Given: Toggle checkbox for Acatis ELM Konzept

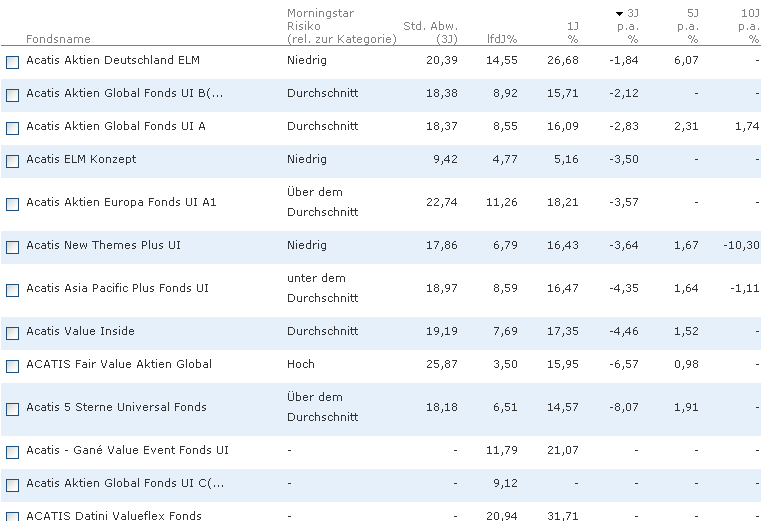Looking at the screenshot, I should tap(12, 161).
